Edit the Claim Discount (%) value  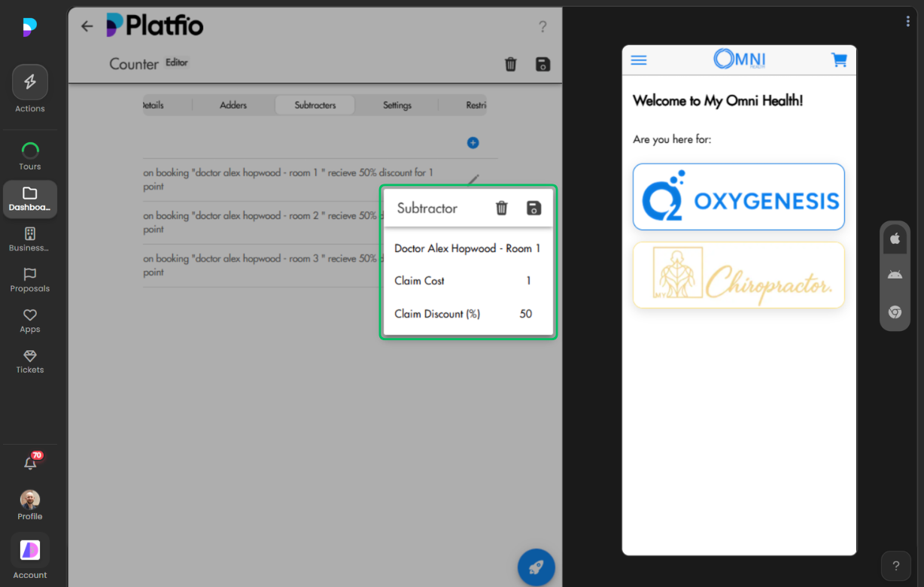[525, 314]
